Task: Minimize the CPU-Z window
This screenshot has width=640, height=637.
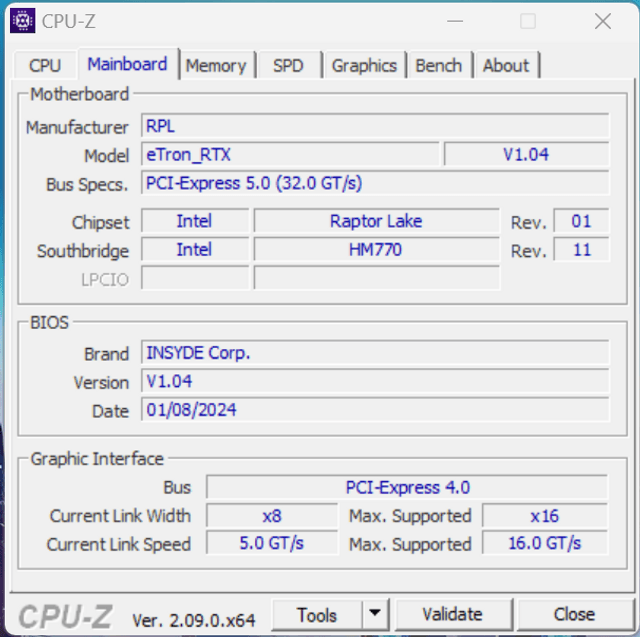Action: [455, 21]
